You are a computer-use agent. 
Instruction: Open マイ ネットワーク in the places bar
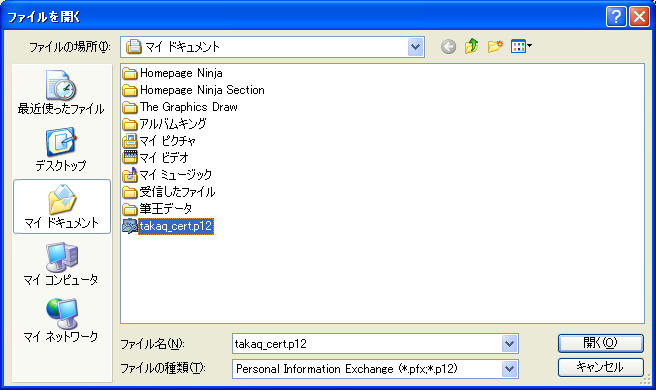point(62,321)
